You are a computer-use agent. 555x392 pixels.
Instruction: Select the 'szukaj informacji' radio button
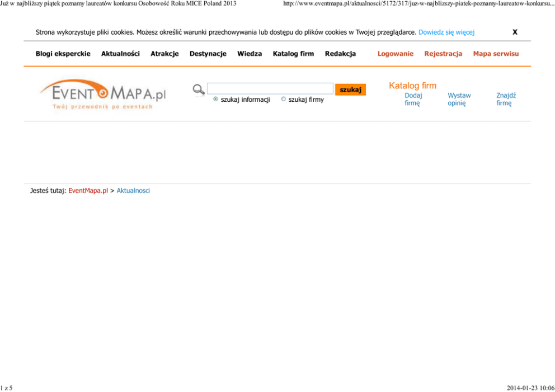click(x=216, y=100)
